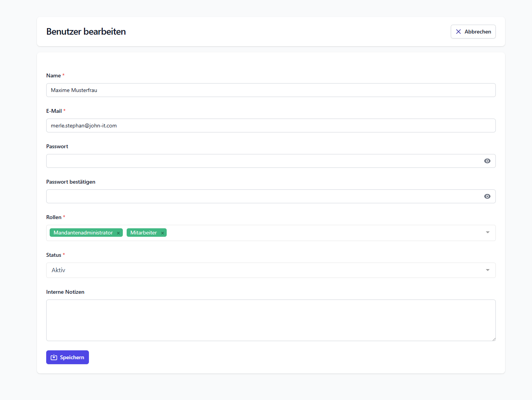
Task: Expand the Rollen dropdown arrow
Action: tap(487, 233)
